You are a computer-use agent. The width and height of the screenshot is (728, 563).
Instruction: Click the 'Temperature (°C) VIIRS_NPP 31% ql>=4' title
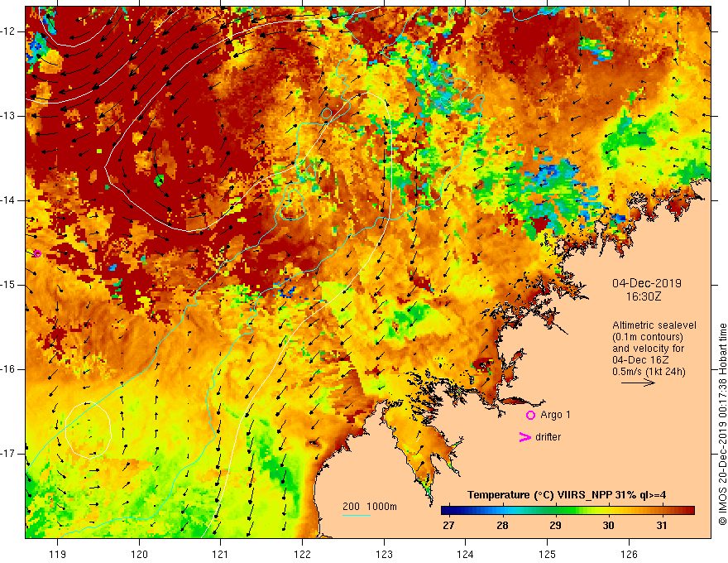click(x=567, y=495)
